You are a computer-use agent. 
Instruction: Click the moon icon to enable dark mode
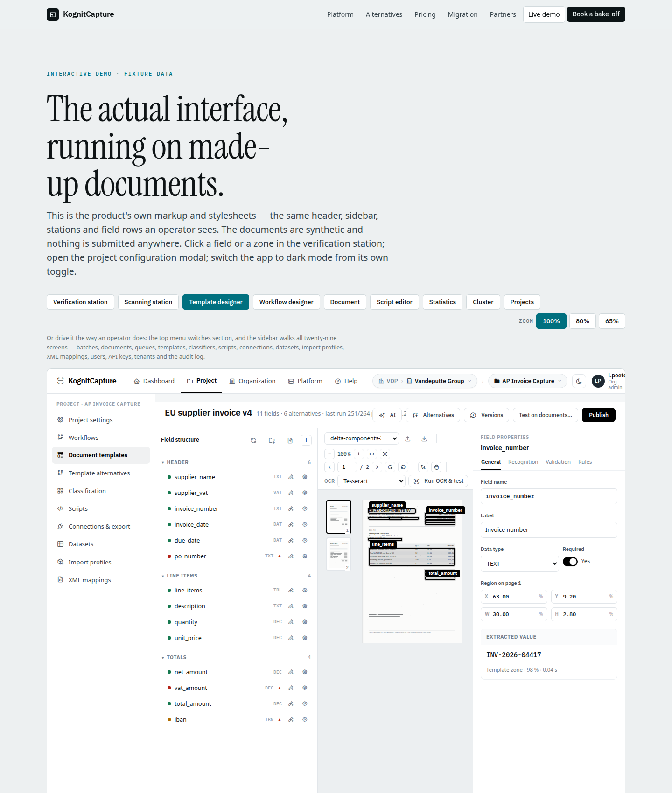579,381
